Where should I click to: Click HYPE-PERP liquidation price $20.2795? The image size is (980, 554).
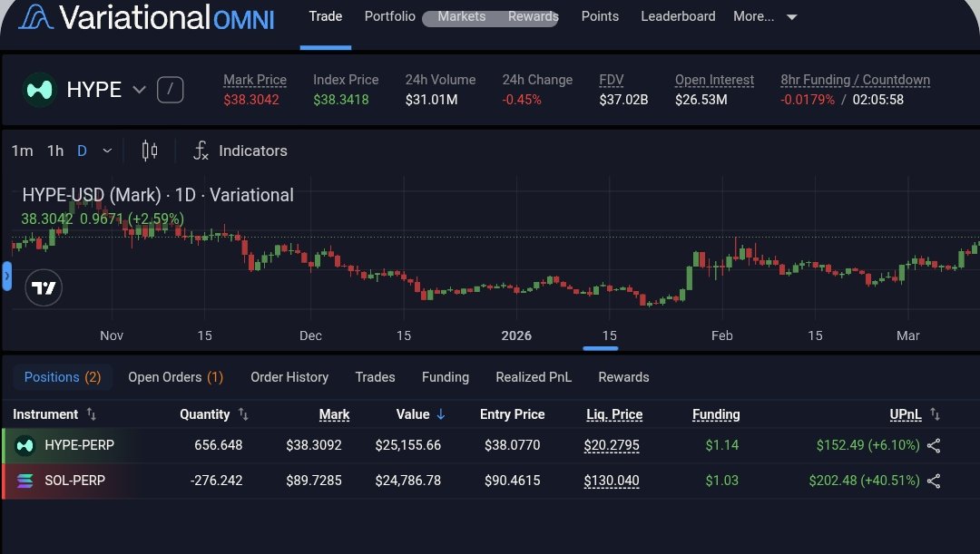pyautogui.click(x=612, y=445)
